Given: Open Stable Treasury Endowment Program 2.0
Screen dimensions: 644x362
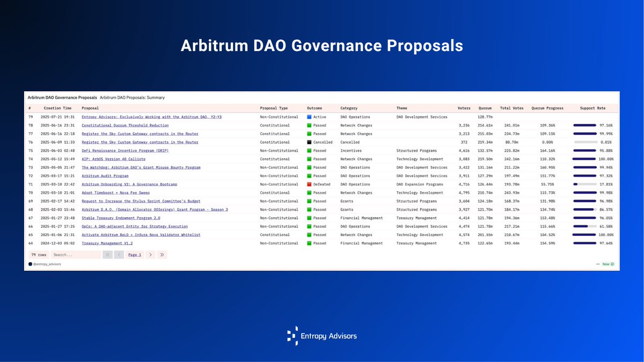Looking at the screenshot, I should [x=121, y=218].
